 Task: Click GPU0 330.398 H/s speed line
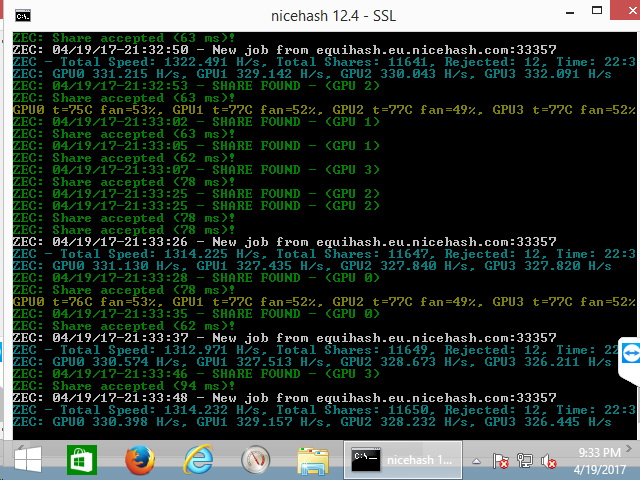pyautogui.click(x=312, y=422)
